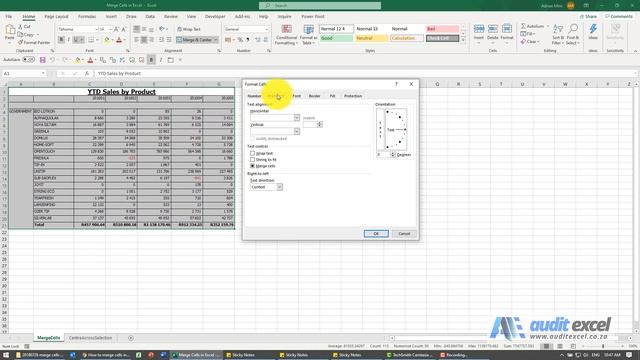This screenshot has height=360, width=640.
Task: Open Conditional Formatting in the ribbon
Action: (x=287, y=35)
